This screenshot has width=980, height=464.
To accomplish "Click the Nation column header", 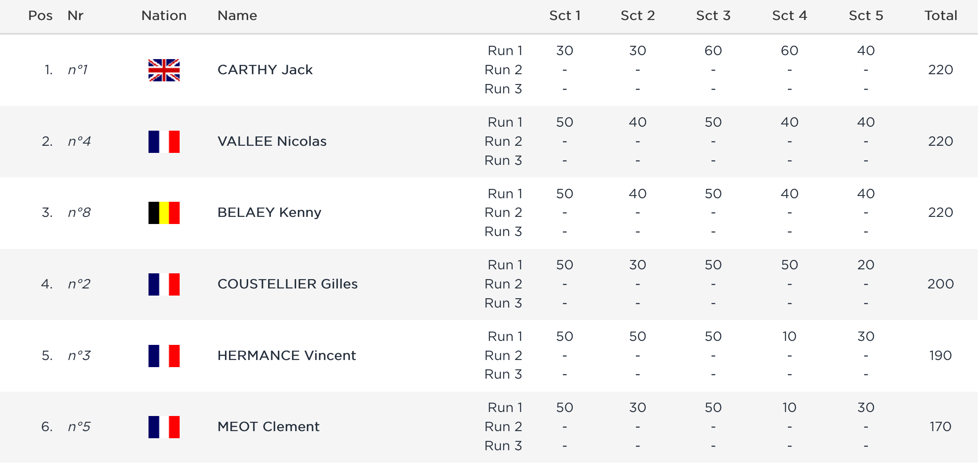I will (164, 16).
